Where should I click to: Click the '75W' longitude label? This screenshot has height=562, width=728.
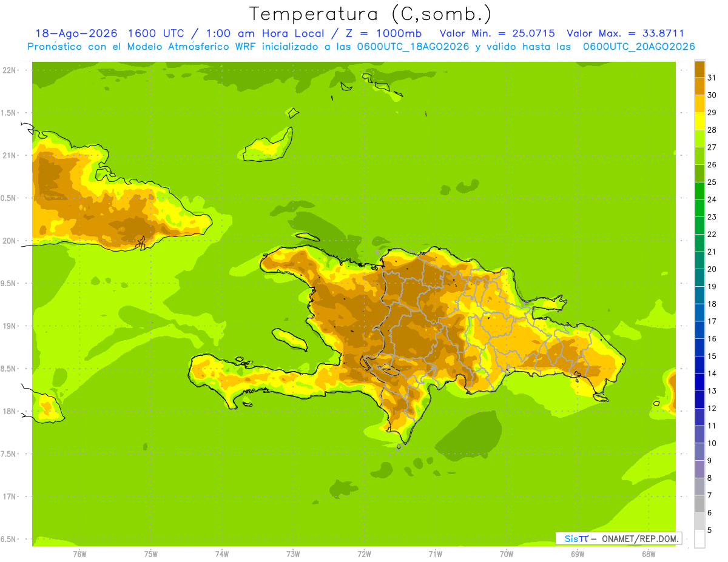(x=150, y=554)
